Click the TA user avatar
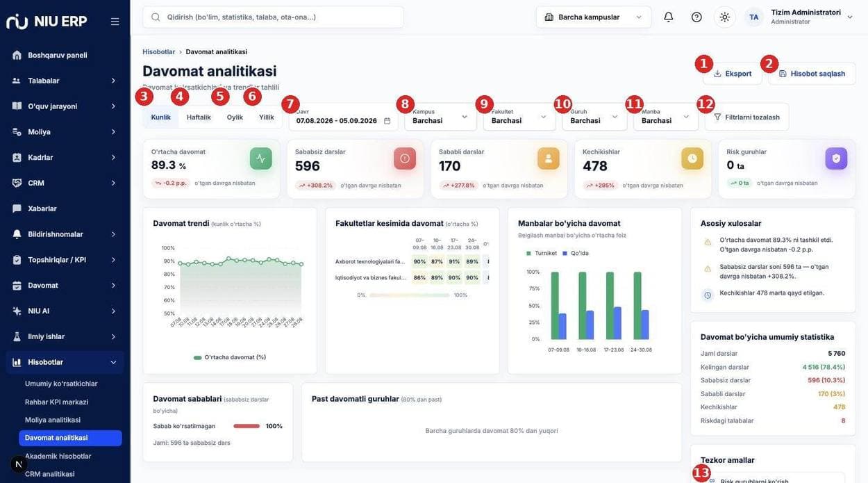 [754, 17]
